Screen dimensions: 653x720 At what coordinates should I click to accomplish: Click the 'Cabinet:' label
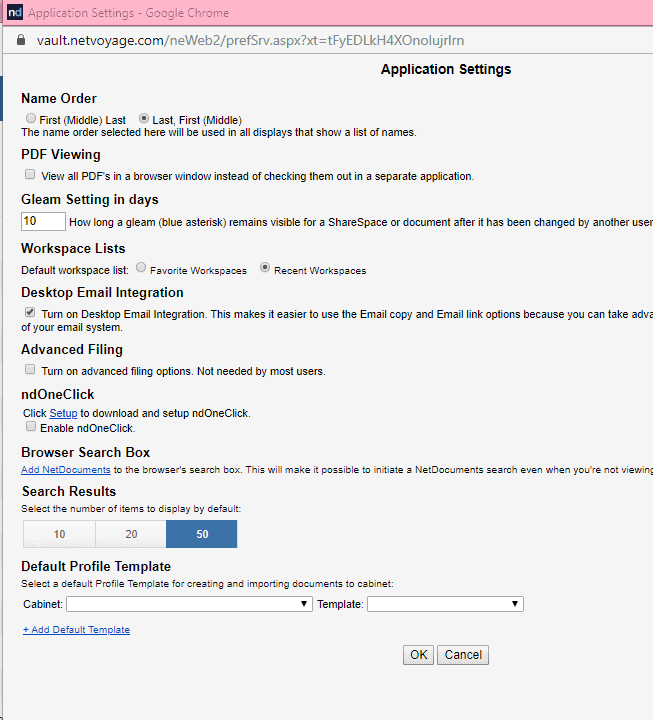point(43,604)
